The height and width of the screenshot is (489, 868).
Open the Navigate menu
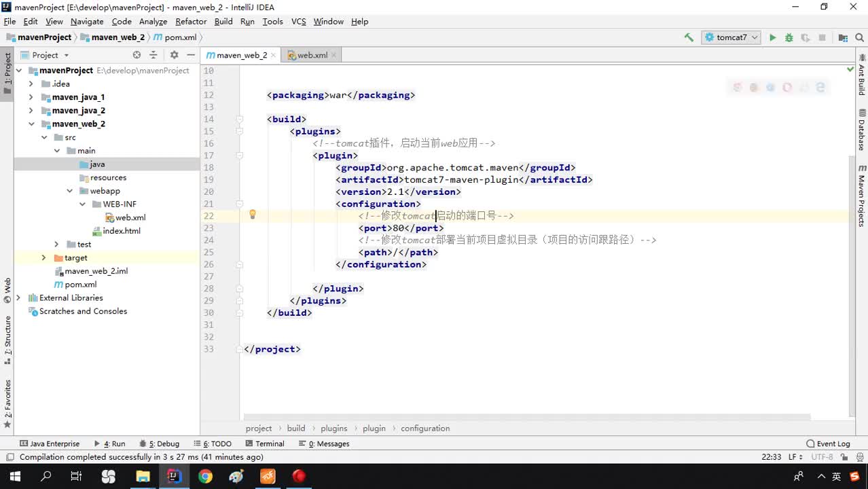pos(87,21)
